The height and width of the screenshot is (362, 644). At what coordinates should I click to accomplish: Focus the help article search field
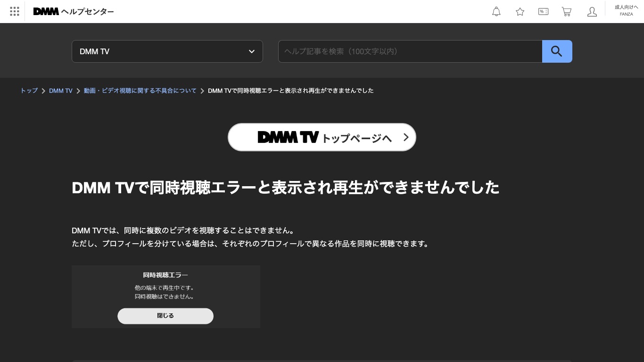tap(410, 51)
